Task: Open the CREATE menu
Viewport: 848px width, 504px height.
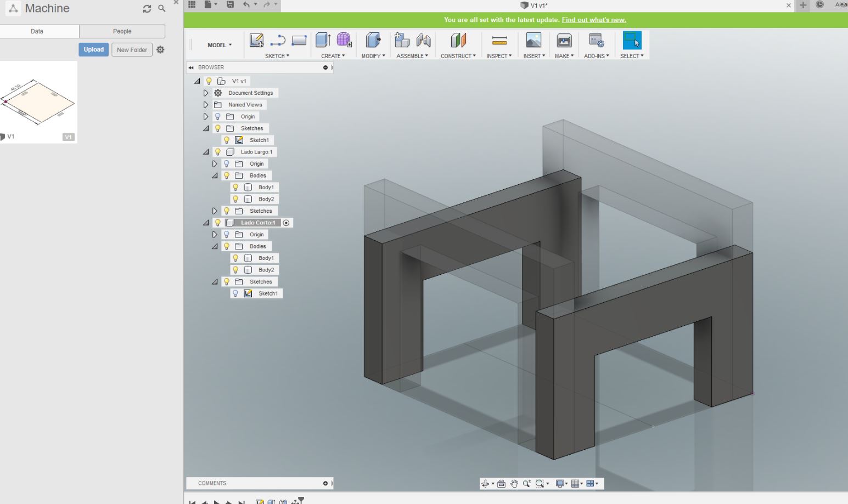Action: pyautogui.click(x=333, y=56)
